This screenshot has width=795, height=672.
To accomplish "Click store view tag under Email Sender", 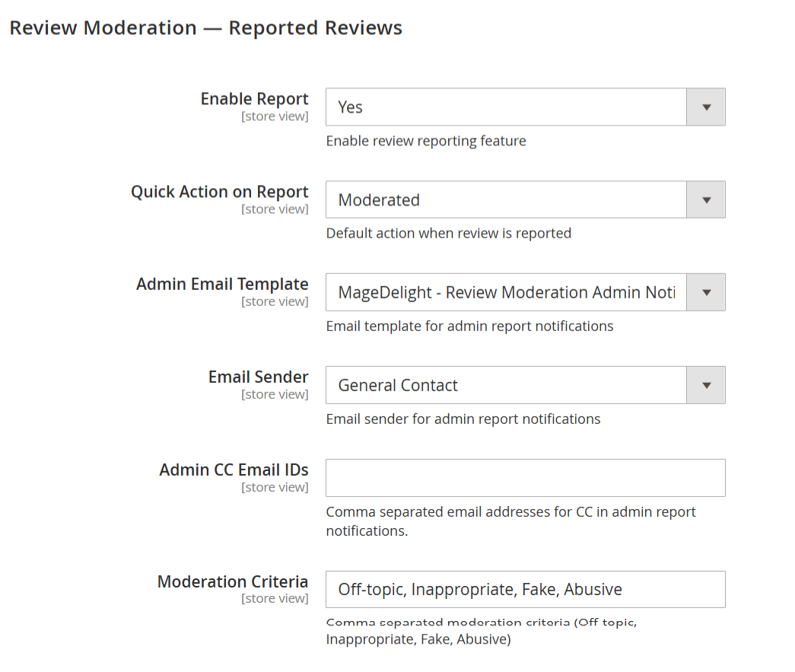I will pos(275,394).
